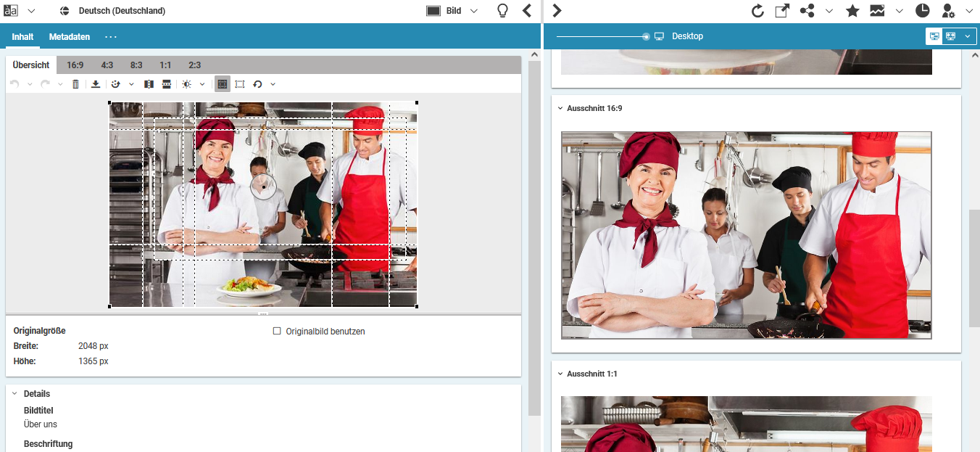
Task: Select the 4:3 crop tab
Action: click(x=107, y=65)
